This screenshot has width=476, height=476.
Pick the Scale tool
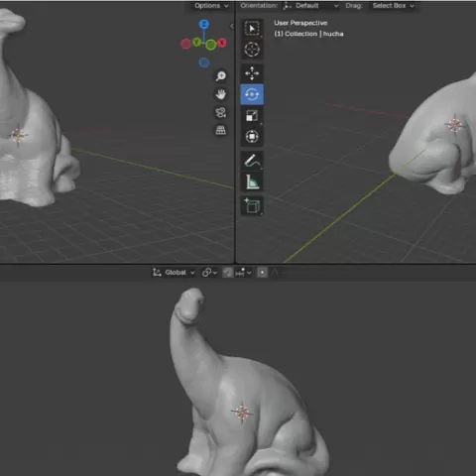coord(252,116)
